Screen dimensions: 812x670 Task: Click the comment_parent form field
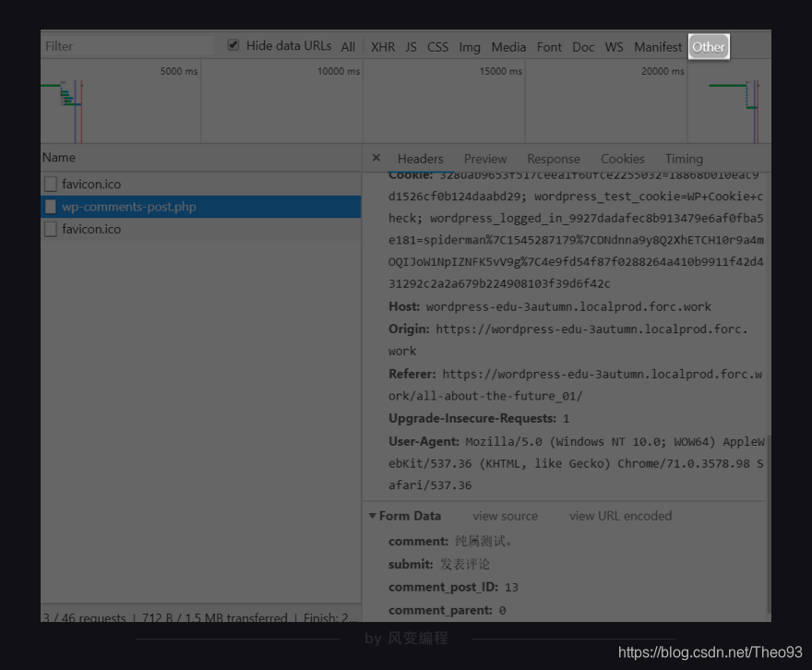[447, 610]
